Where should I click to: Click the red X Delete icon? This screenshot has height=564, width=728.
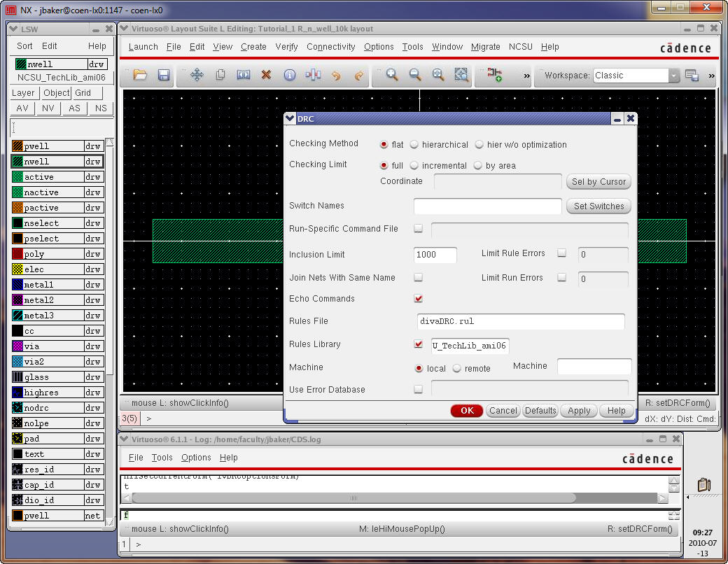click(266, 76)
